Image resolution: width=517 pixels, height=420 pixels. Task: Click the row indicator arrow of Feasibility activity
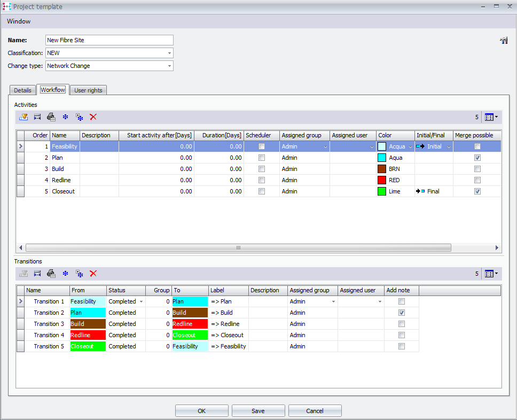click(21, 146)
